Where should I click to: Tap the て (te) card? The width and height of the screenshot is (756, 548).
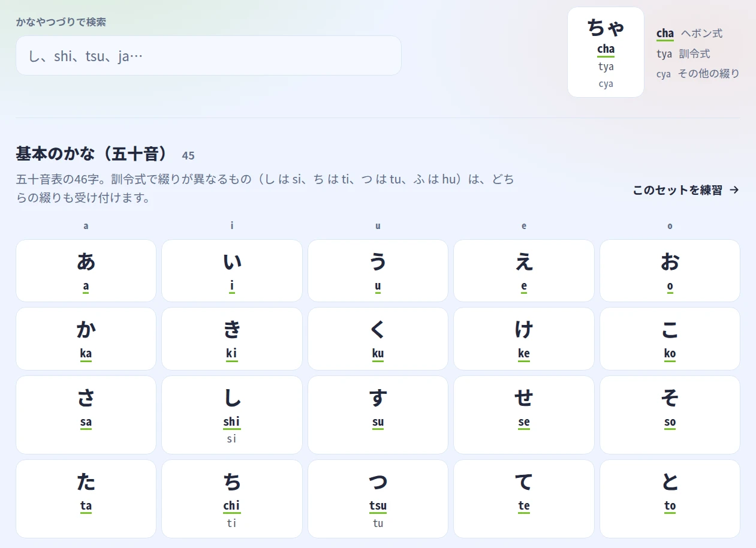(x=524, y=499)
